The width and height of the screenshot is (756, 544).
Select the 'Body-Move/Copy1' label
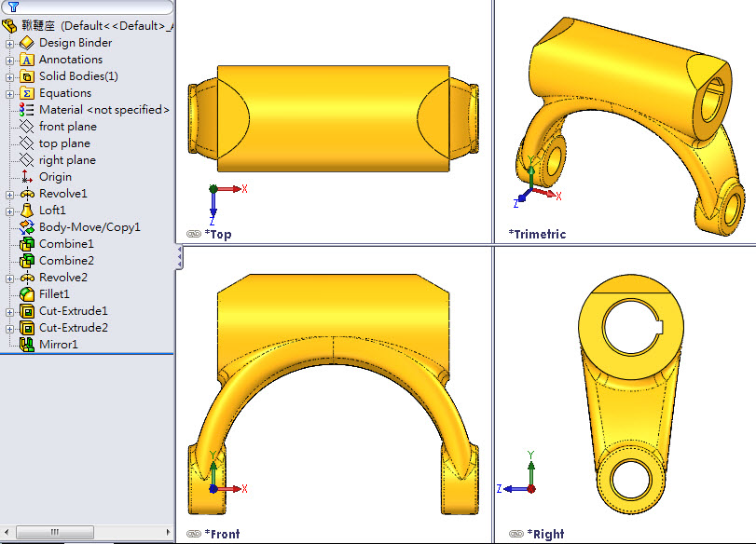tap(89, 227)
